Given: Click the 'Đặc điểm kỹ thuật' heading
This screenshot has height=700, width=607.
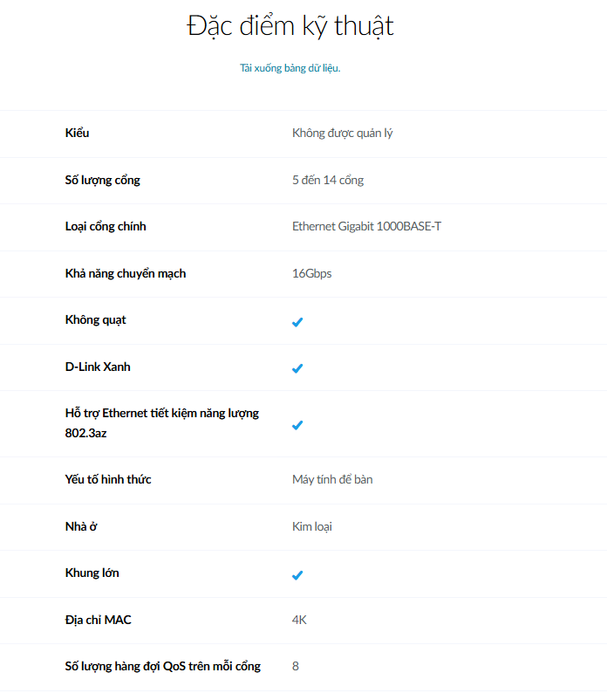Looking at the screenshot, I should [290, 26].
